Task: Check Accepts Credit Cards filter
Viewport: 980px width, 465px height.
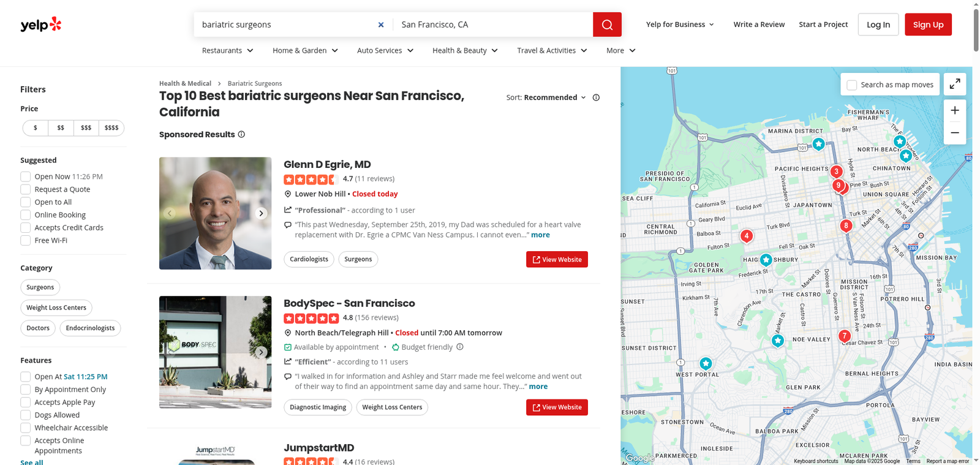Action: coord(26,228)
